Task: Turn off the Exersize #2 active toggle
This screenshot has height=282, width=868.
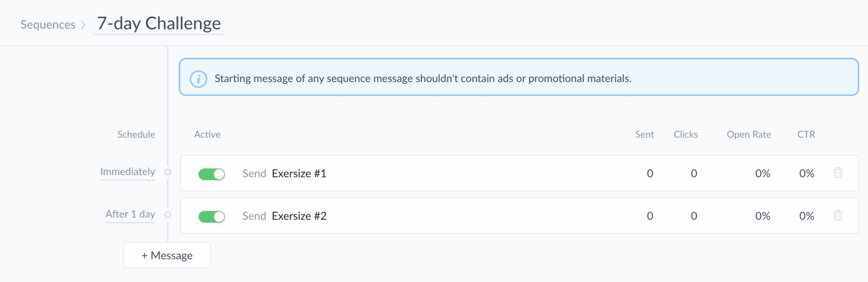Action: tap(211, 217)
